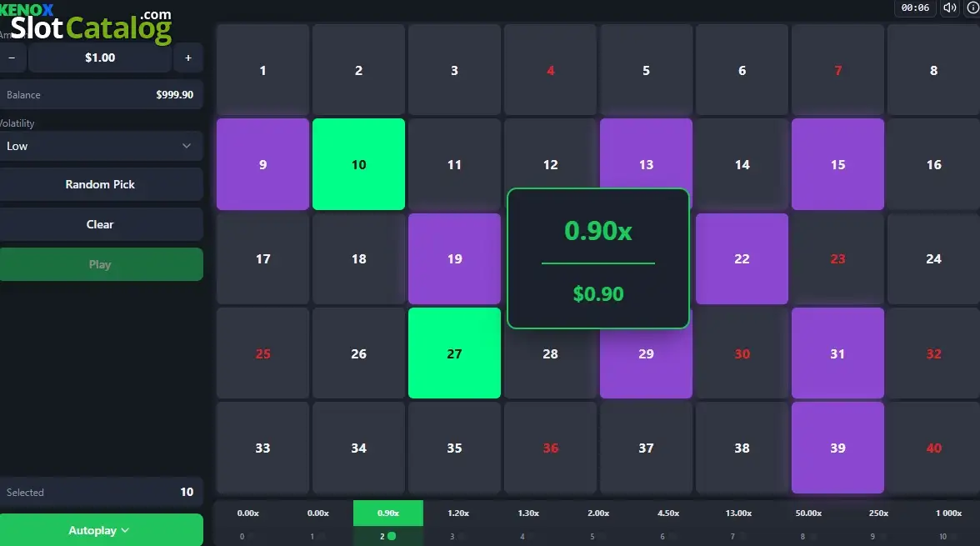The image size is (980, 546).
Task: Mute the game sound via speaker icon
Action: point(949,8)
